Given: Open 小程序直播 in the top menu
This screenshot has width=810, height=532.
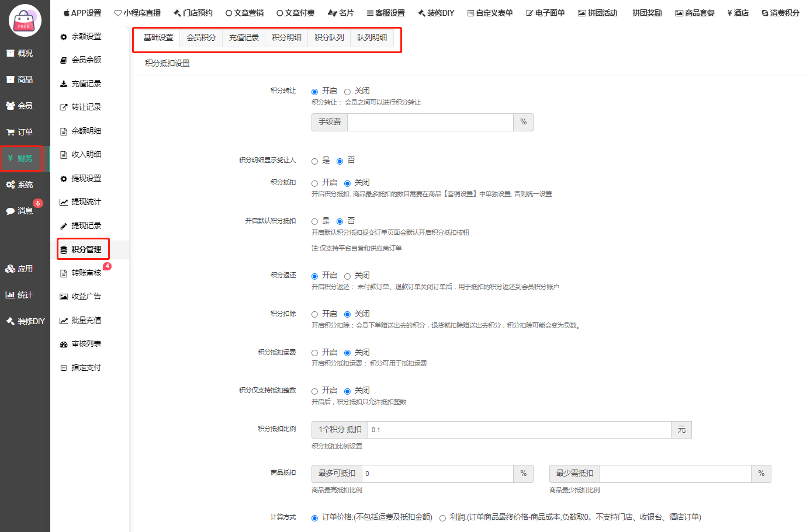Looking at the screenshot, I should click(137, 13).
